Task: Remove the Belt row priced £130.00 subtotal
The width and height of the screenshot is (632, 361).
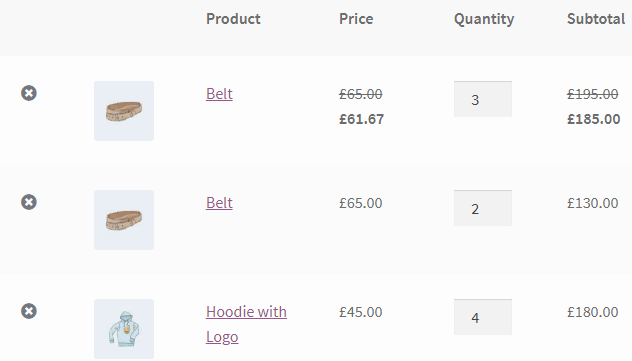Action: (x=29, y=202)
